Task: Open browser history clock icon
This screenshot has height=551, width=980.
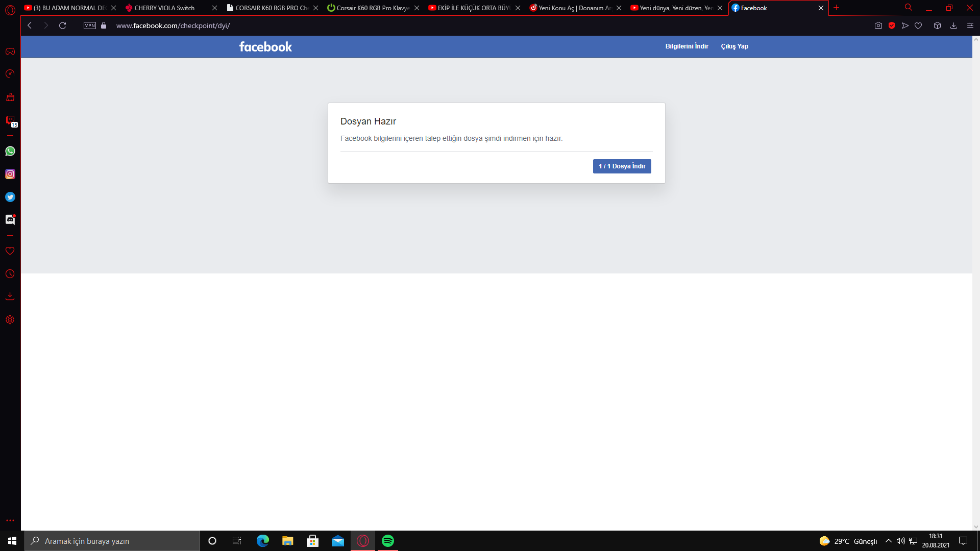Action: 10,274
